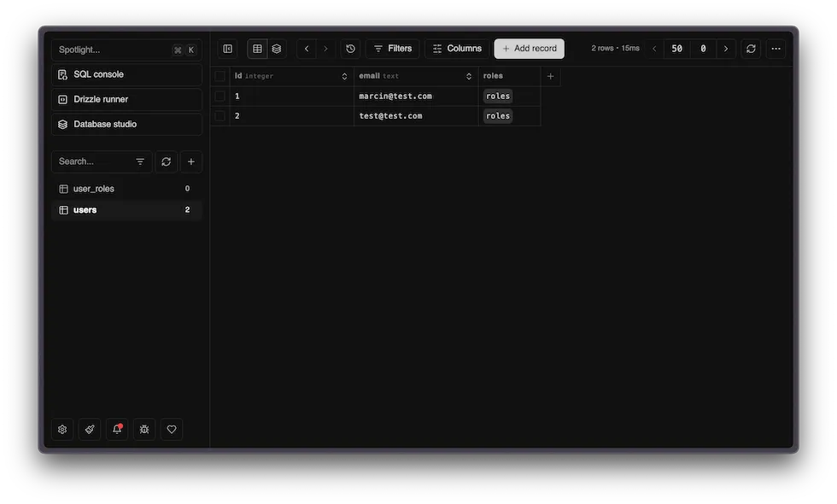Open the history clock icon

pyautogui.click(x=350, y=49)
